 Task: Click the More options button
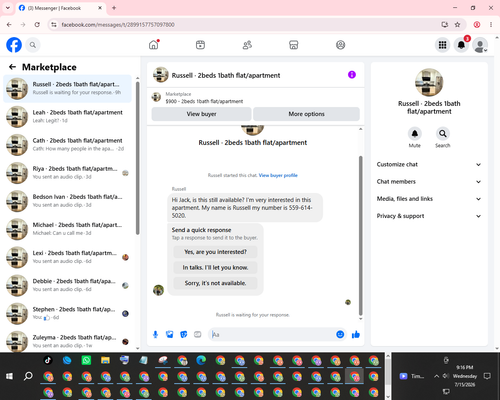tap(306, 114)
